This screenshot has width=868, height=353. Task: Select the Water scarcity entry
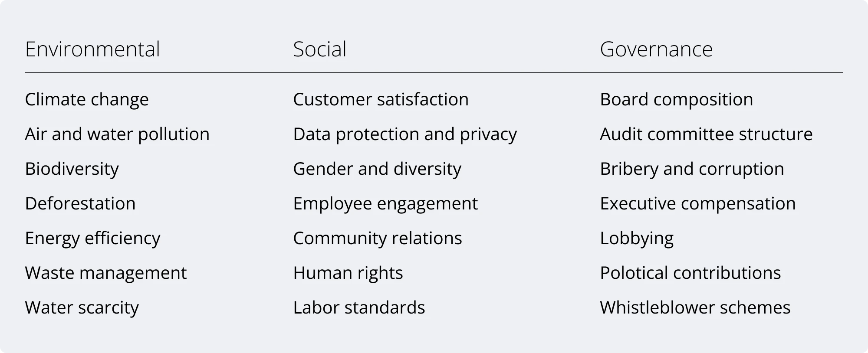click(x=82, y=307)
